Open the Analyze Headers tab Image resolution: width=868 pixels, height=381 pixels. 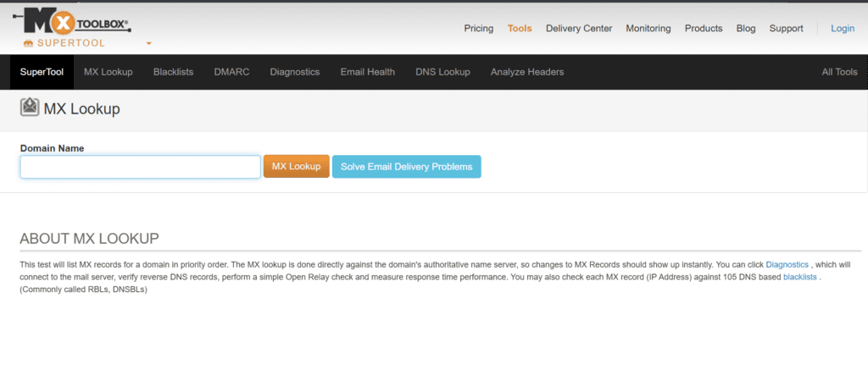pos(527,72)
